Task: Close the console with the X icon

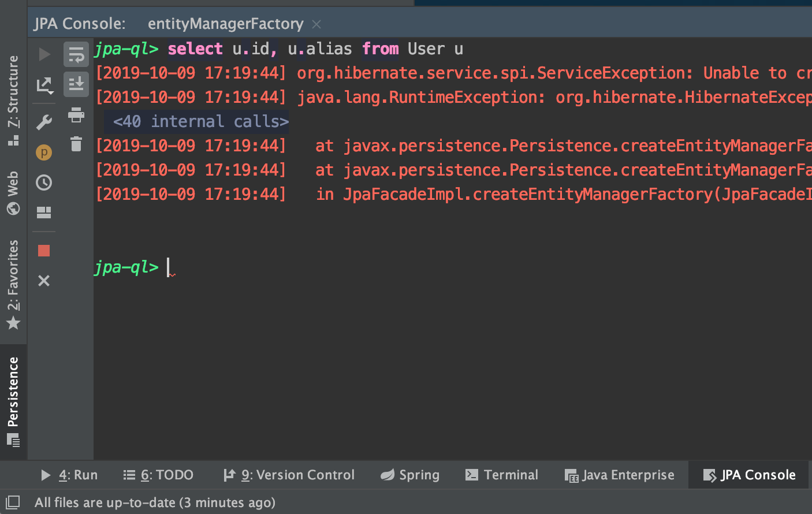Action: (44, 281)
